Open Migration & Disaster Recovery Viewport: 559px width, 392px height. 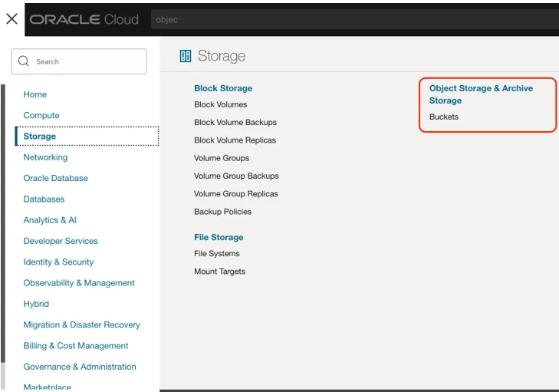coord(81,325)
